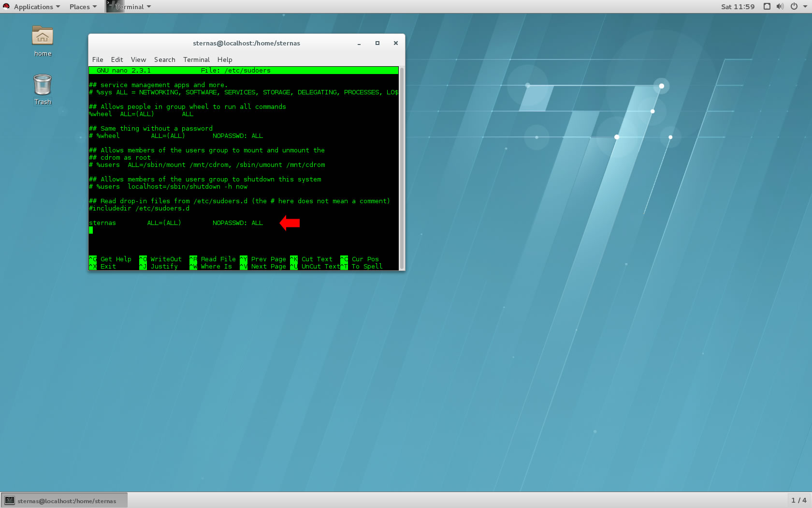
Task: Close the terminal window
Action: (396, 43)
